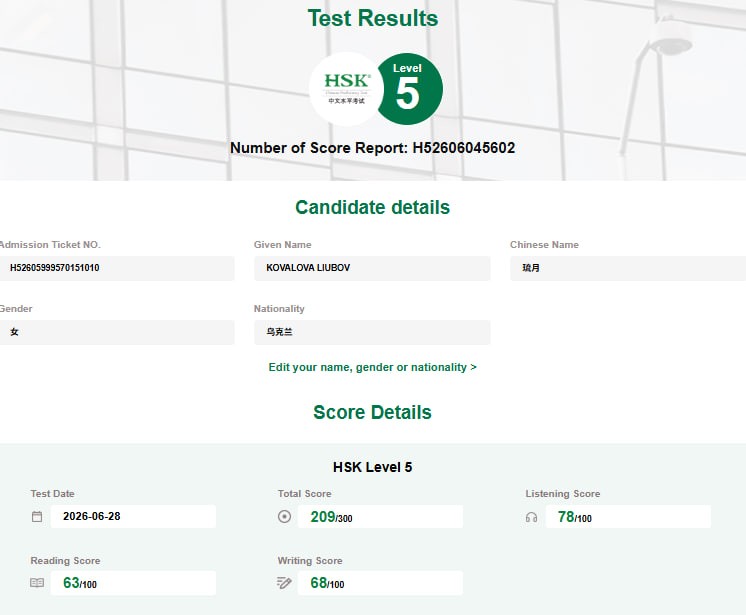Click the 'Reading Score' label
Viewport: 746px width, 615px height.
[x=65, y=561]
